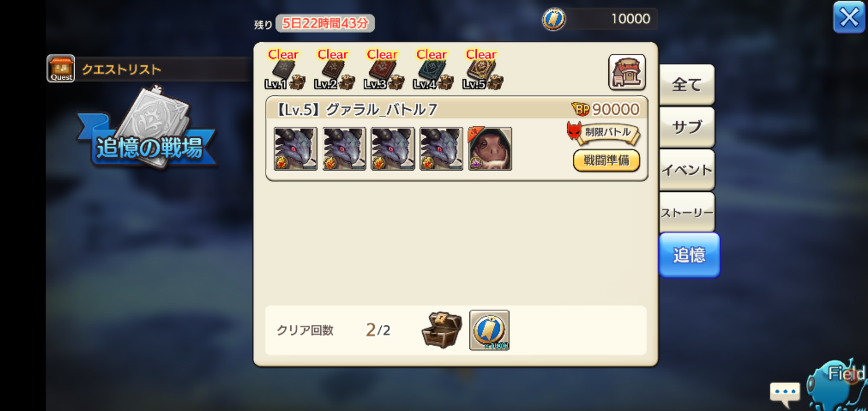Select the 追憶 tab

click(689, 255)
